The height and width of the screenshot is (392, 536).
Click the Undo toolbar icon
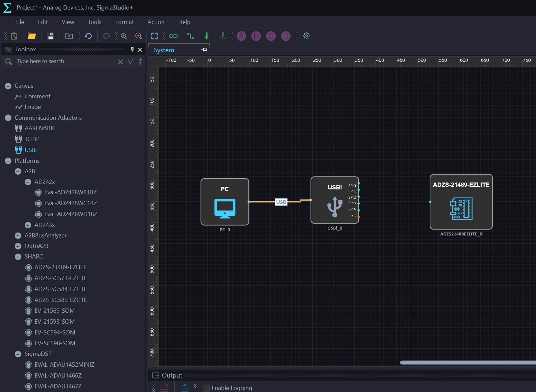[x=88, y=36]
